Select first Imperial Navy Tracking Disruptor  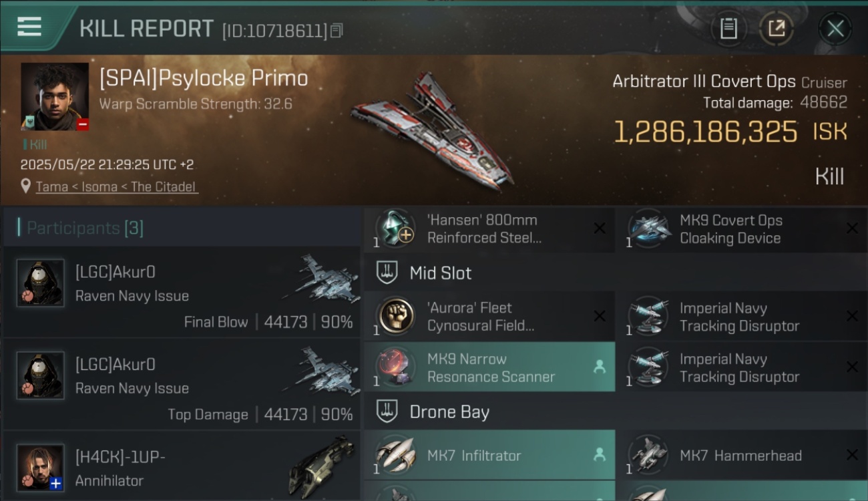pos(742,317)
